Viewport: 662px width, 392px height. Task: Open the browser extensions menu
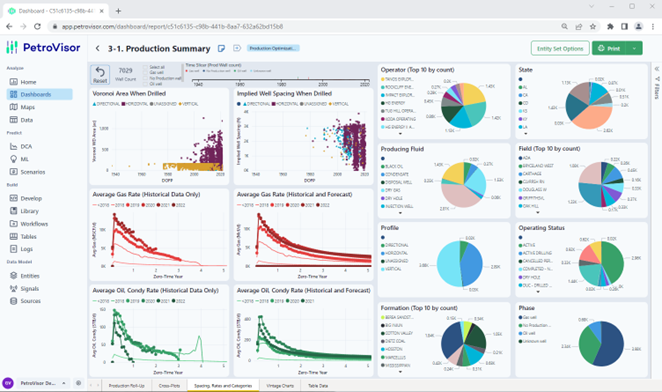(610, 26)
